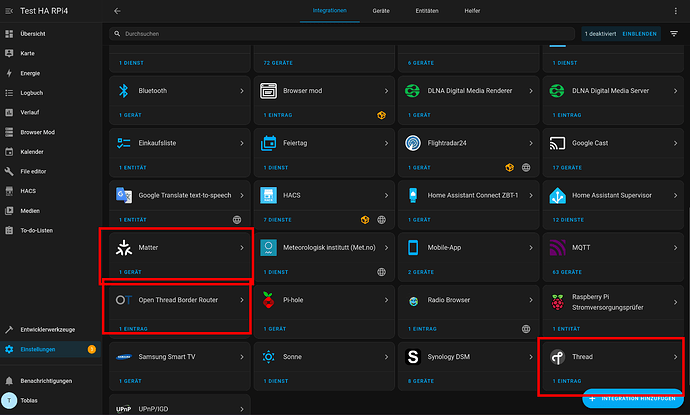Expand the Matter integration chevron
The width and height of the screenshot is (690, 415).
click(x=242, y=246)
